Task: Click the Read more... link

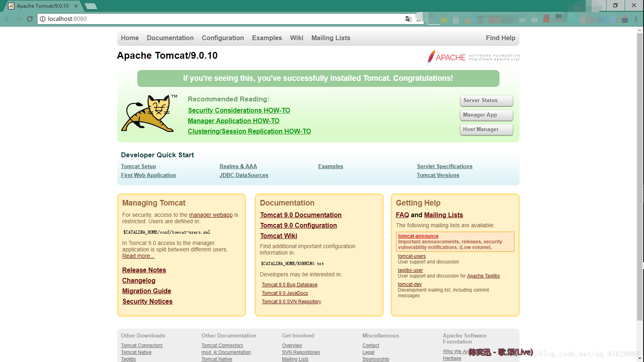Action: coord(138,256)
